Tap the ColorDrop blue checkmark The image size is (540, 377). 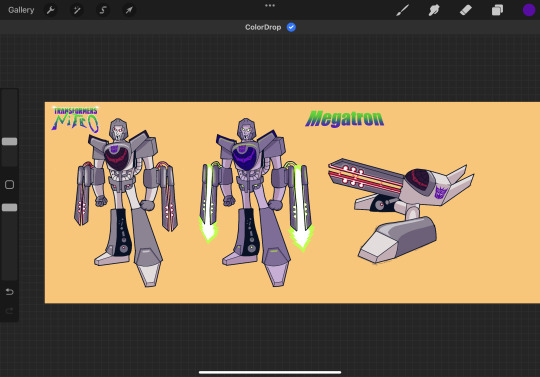(x=291, y=27)
